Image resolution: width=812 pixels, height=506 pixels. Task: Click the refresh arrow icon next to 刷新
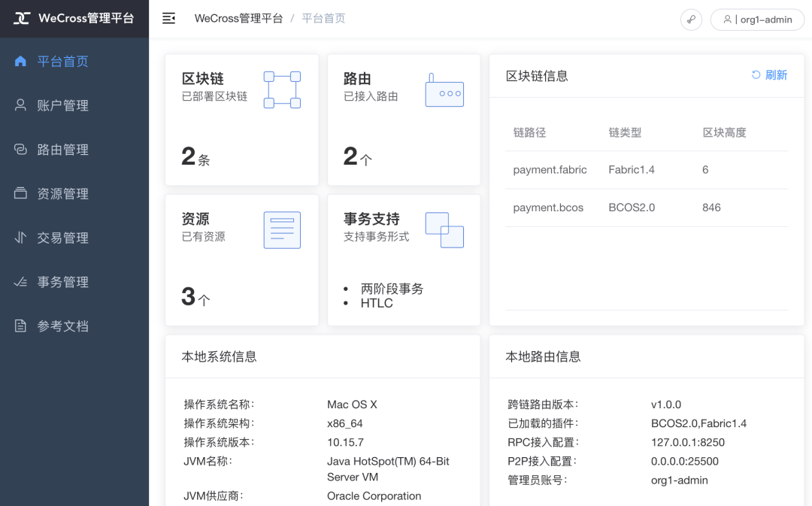click(x=756, y=75)
